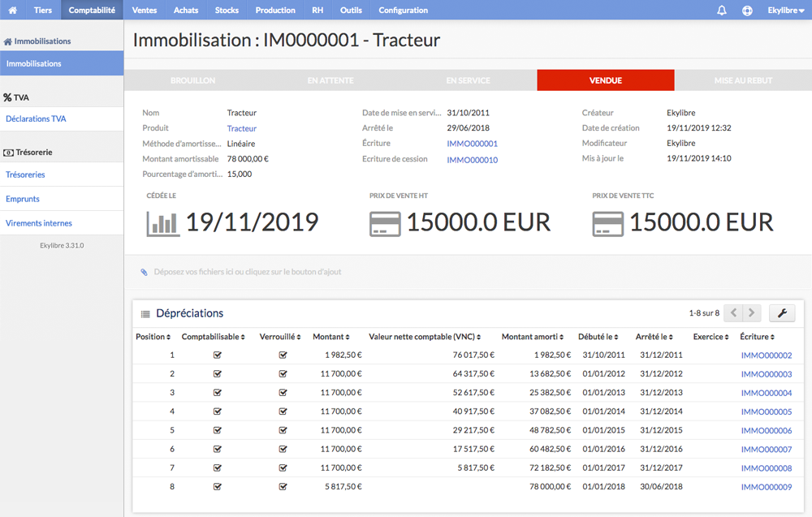The image size is (812, 517).
Task: Open the Configuration menu
Action: click(x=404, y=10)
